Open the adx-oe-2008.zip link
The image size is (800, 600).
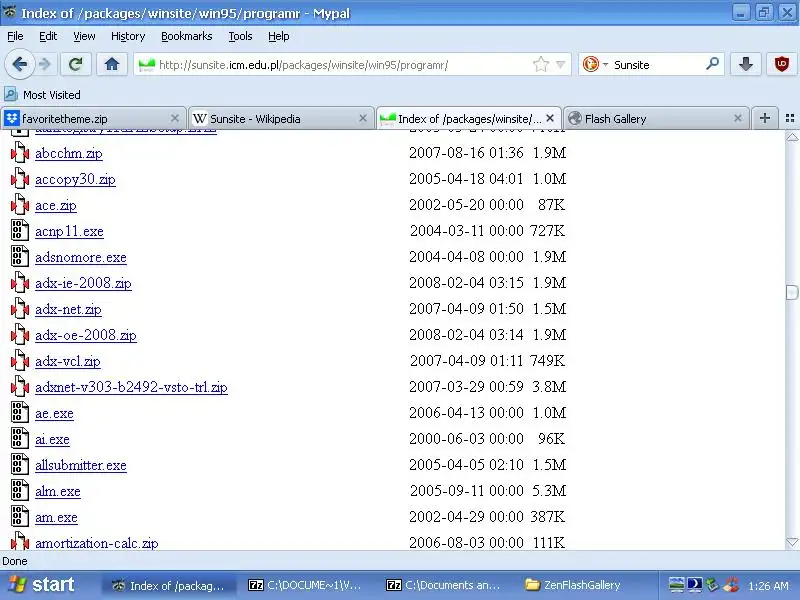86,335
